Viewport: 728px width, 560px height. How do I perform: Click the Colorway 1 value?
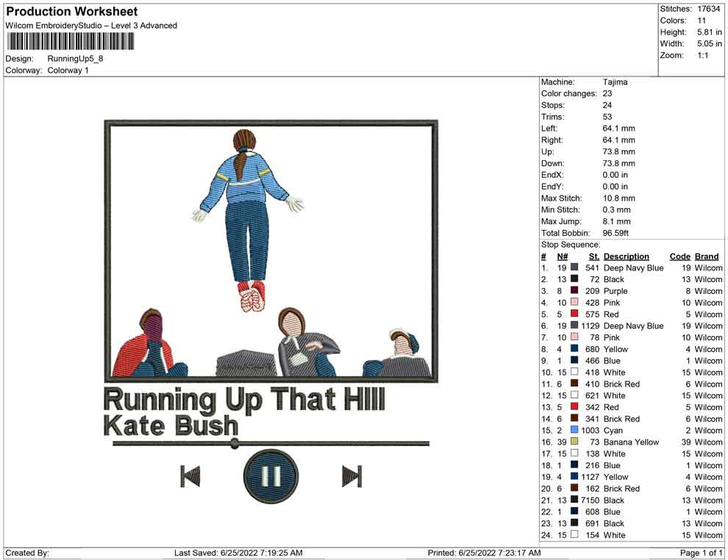pos(68,71)
